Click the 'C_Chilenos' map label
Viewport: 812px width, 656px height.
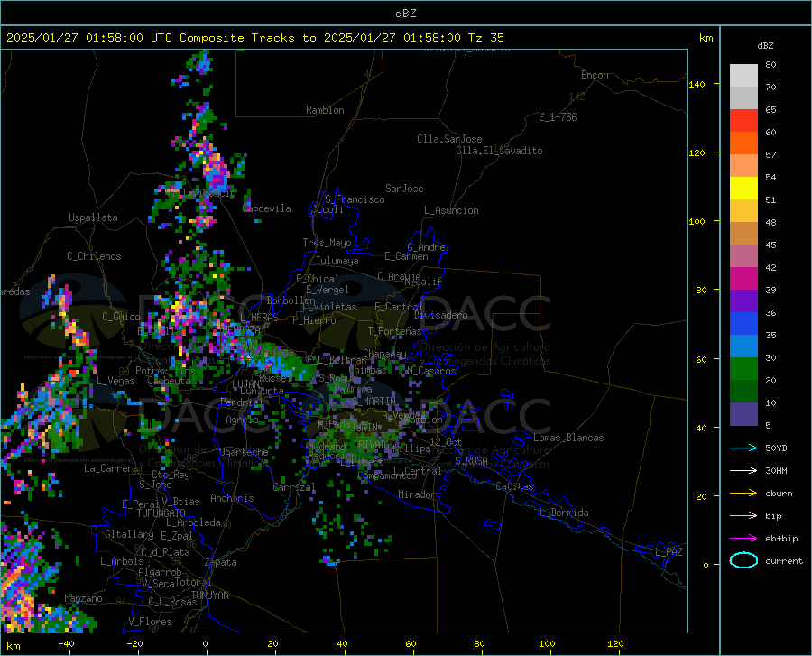point(94,256)
